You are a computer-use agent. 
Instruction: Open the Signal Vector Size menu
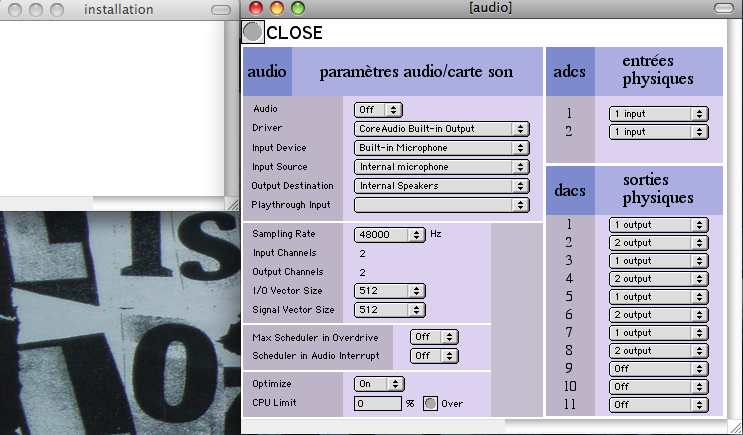tap(389, 310)
